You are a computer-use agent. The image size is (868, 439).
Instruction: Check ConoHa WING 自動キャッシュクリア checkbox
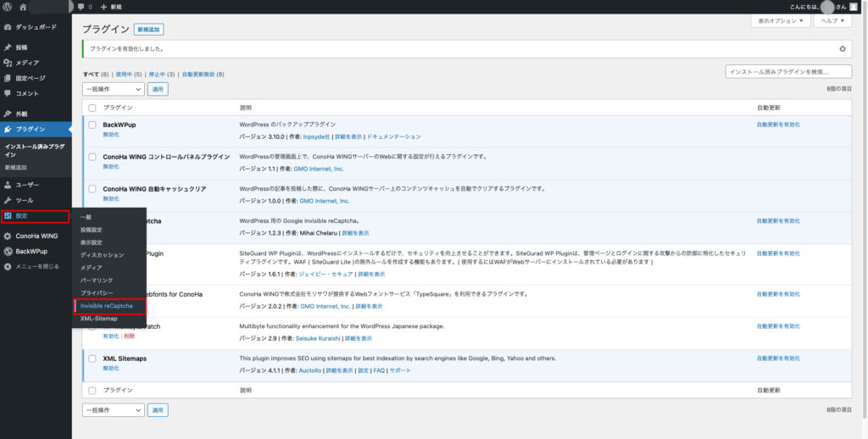(x=92, y=189)
